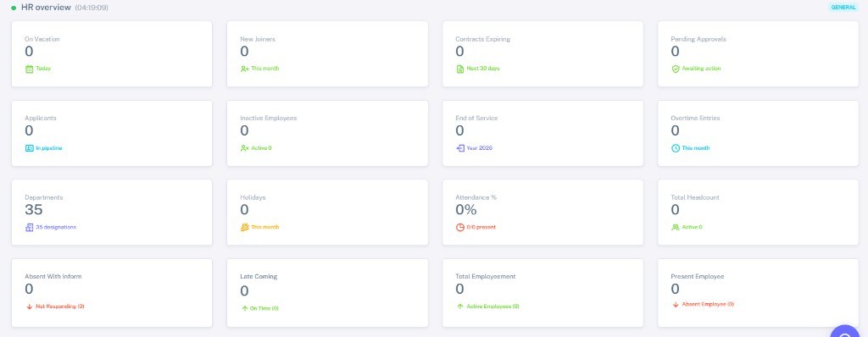Click the party icon under Holidays
Screen dimensions: 868x337
[245, 228]
